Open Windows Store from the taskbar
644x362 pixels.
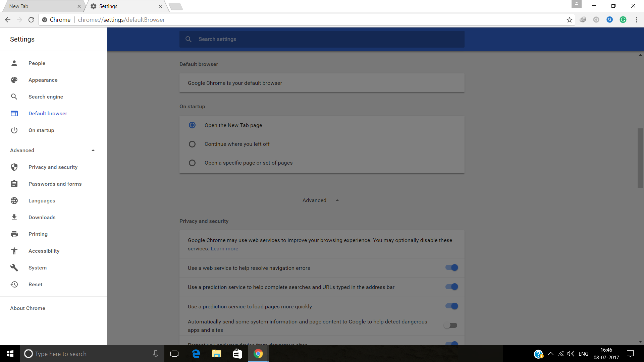coord(237,354)
